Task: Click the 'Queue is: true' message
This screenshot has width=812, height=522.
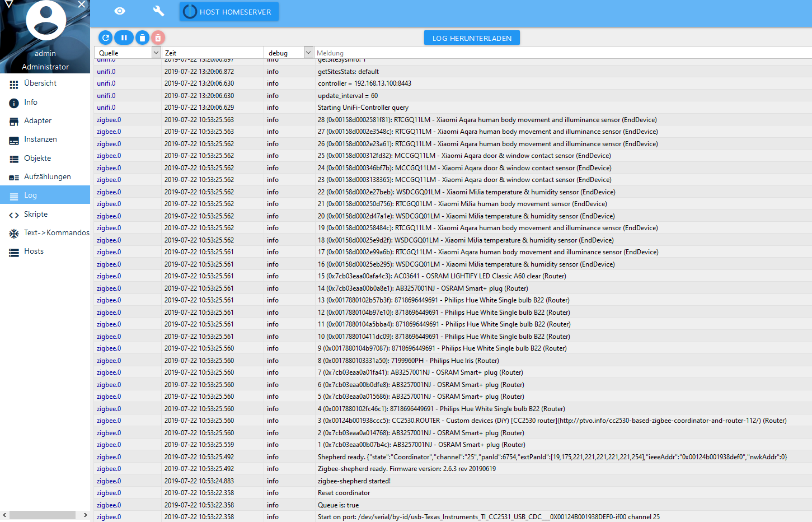Action: [x=338, y=505]
